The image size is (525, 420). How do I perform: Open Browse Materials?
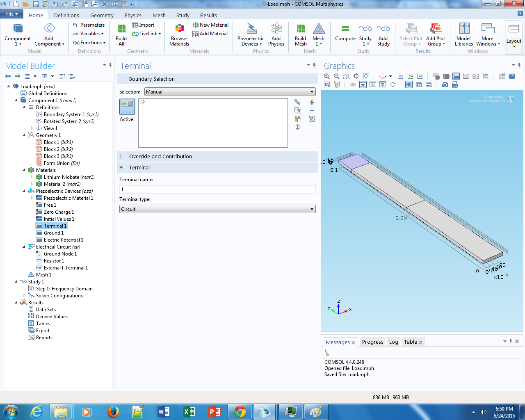179,34
